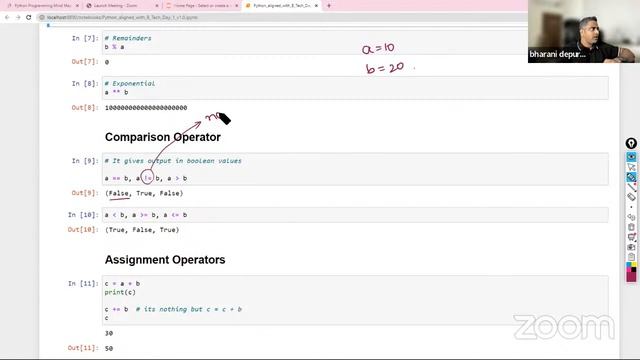
Task: Click the Out[11]: 50 output value
Action: click(x=109, y=349)
